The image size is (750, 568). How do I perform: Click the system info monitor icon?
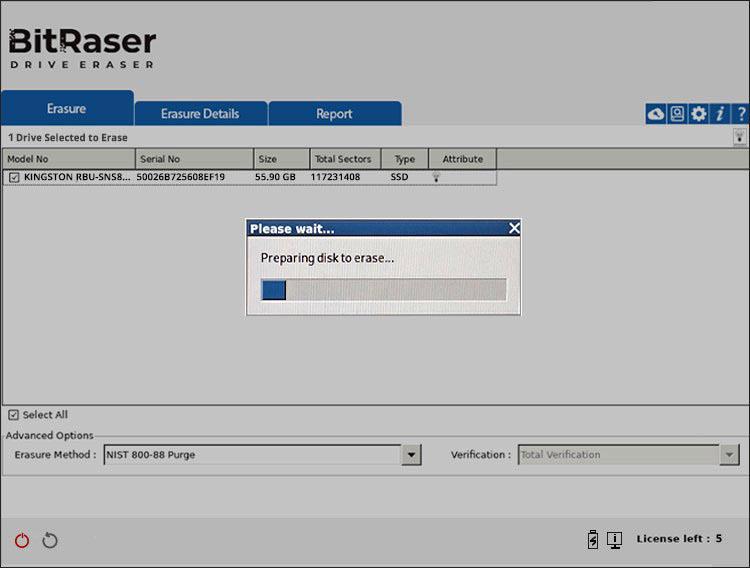point(615,540)
